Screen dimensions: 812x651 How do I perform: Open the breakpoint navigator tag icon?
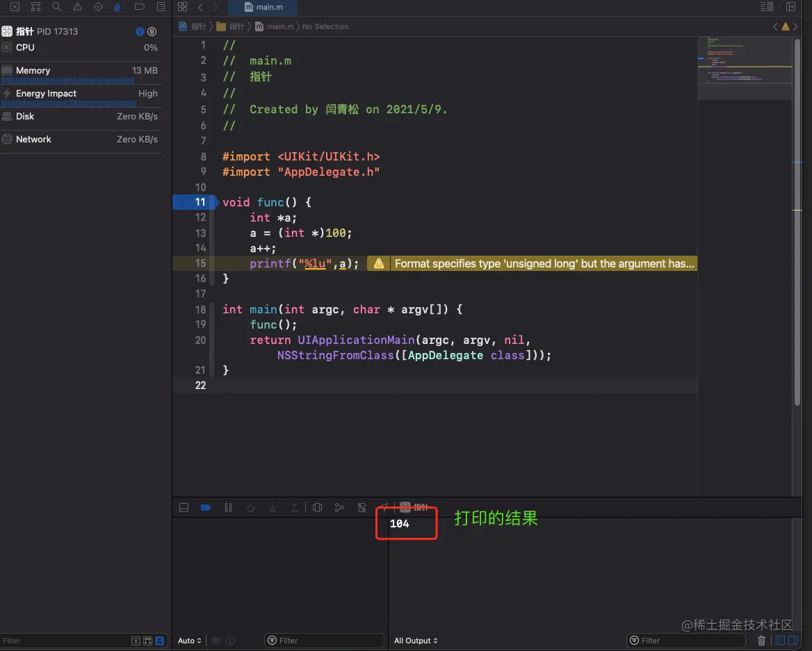pyautogui.click(x=139, y=7)
